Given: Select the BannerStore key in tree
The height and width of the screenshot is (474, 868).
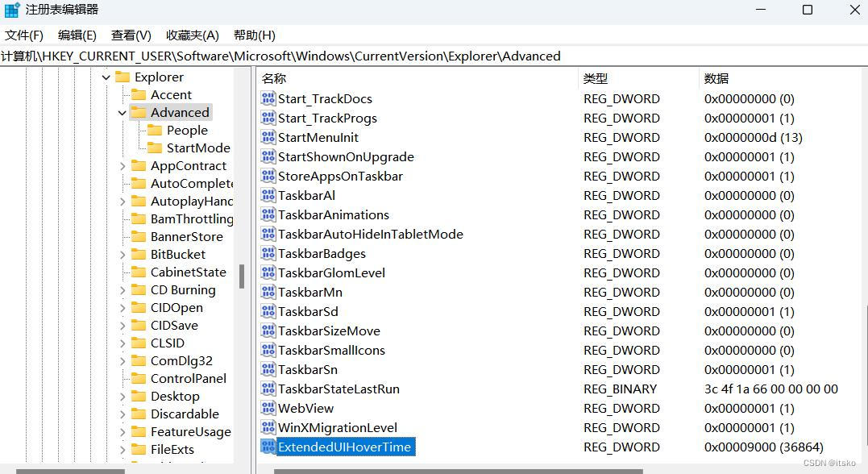Looking at the screenshot, I should click(186, 237).
